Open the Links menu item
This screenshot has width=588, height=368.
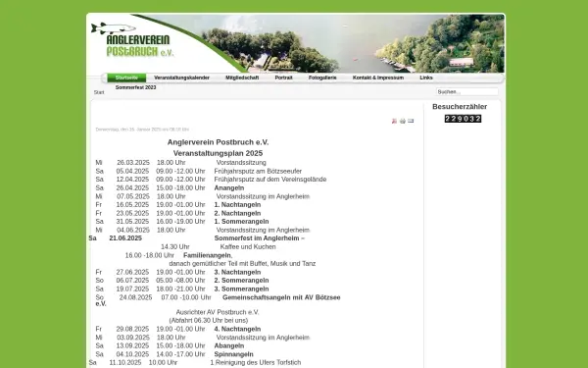[426, 78]
